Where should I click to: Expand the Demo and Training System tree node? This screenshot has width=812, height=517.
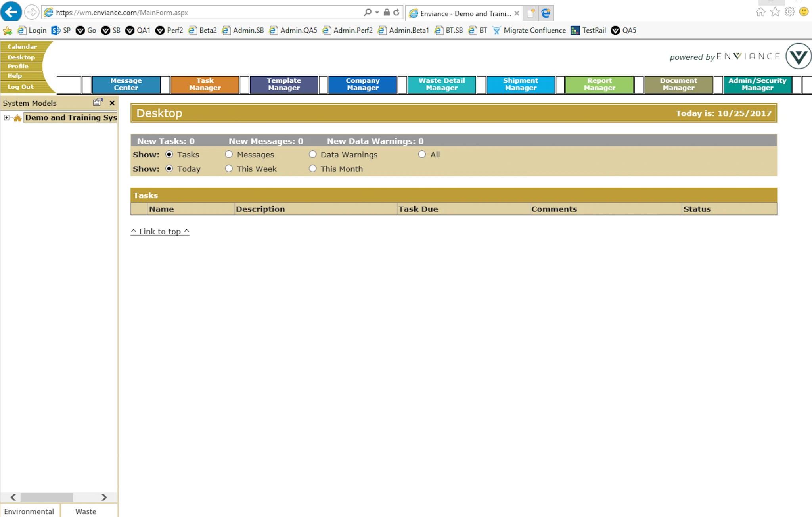[x=7, y=117]
